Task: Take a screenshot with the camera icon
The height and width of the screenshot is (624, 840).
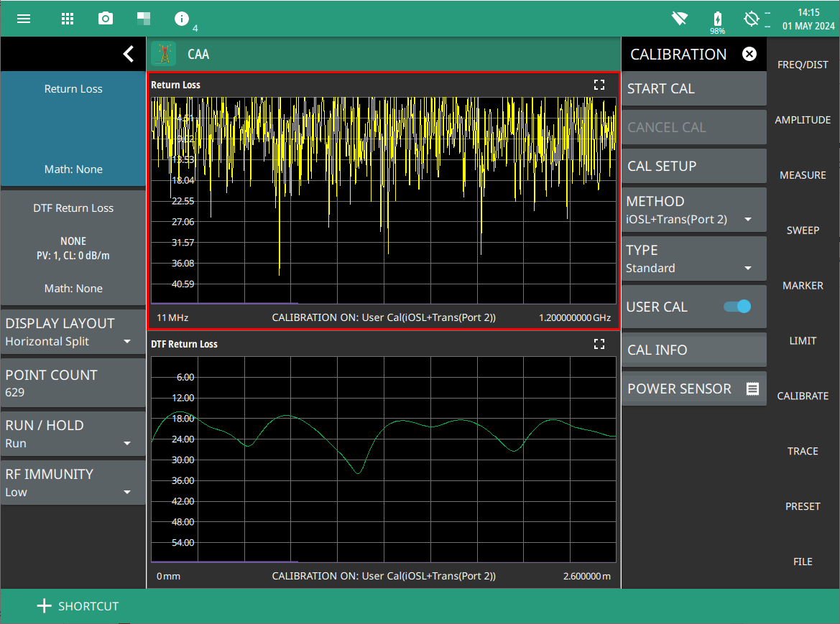Action: click(x=106, y=19)
